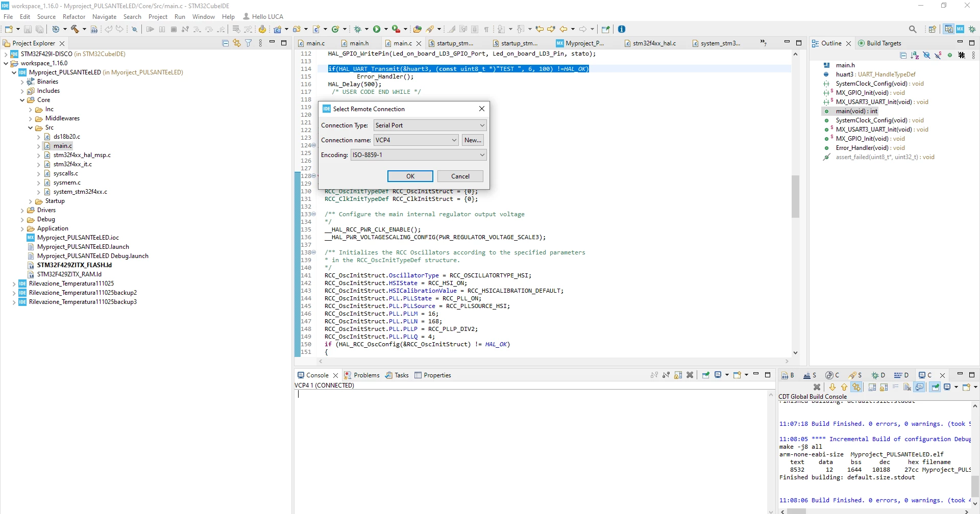Click the build console horizontal scrollbar thumb

click(797, 510)
